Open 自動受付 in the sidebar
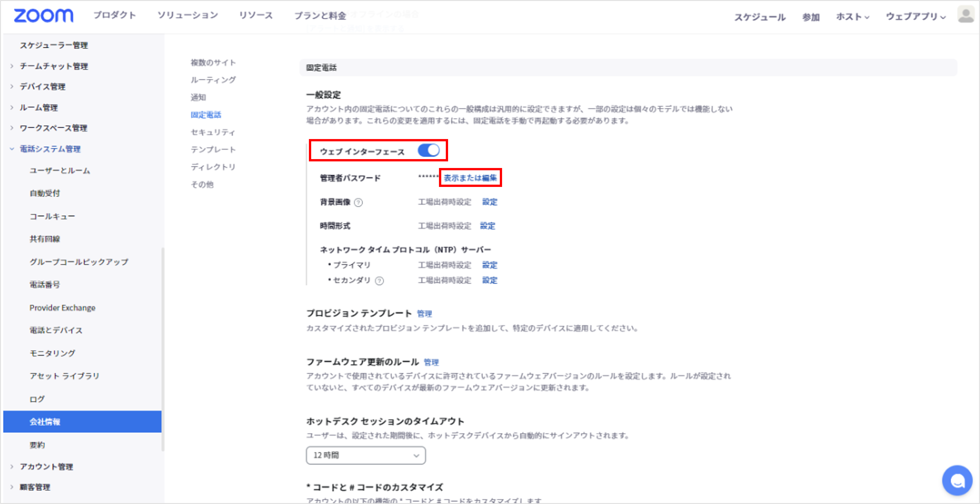 (x=45, y=193)
